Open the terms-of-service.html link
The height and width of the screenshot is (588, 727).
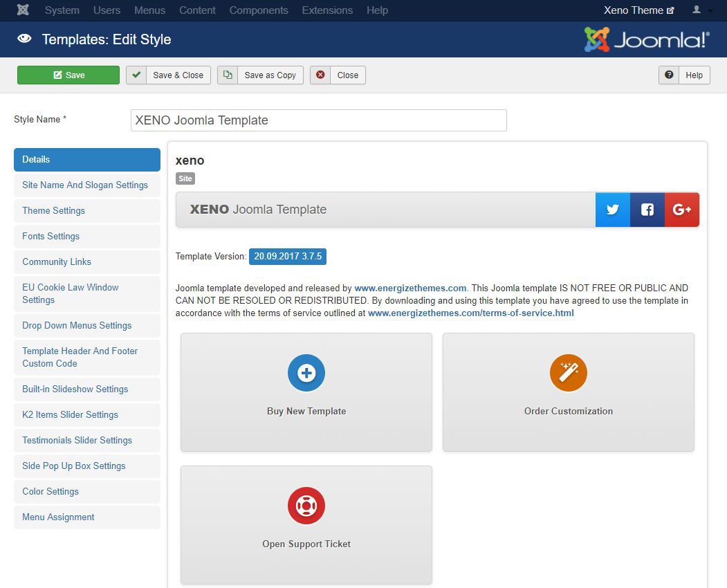[x=470, y=313]
